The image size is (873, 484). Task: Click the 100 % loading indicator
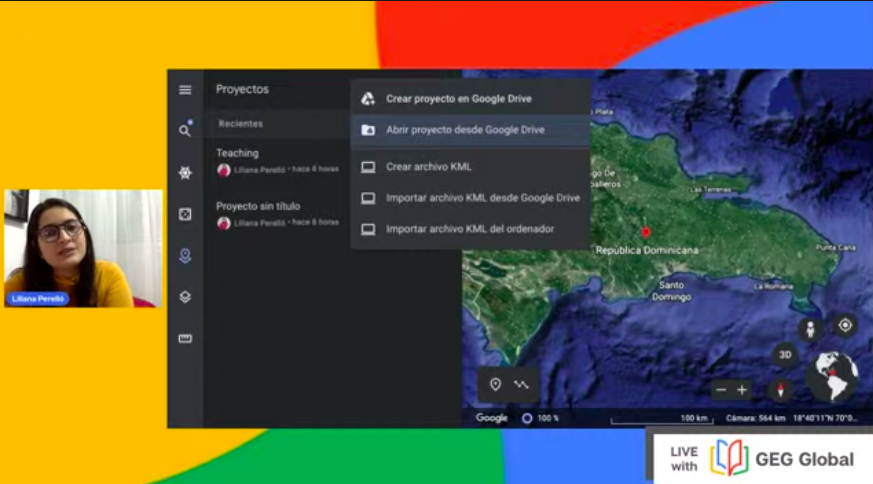[x=540, y=418]
